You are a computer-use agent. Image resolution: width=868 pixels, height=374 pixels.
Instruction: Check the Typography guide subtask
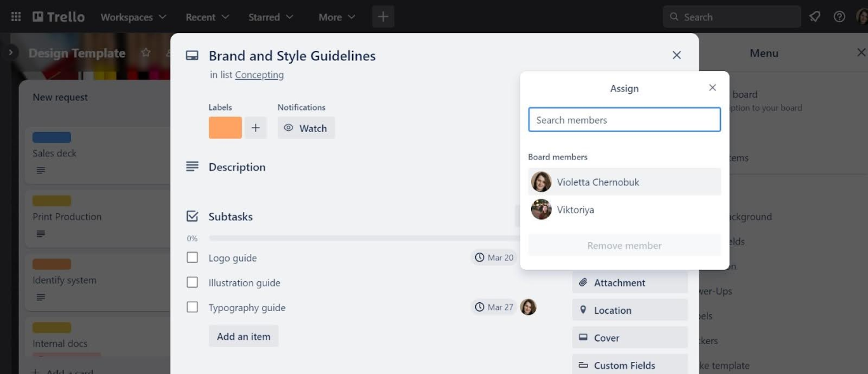coord(192,307)
